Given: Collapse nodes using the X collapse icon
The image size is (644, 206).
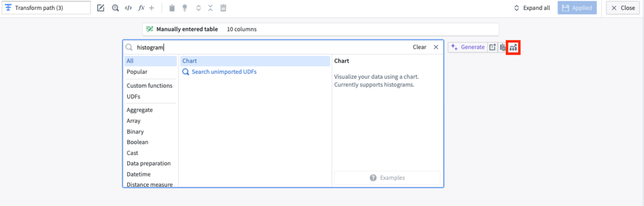Looking at the screenshot, I should [210, 8].
